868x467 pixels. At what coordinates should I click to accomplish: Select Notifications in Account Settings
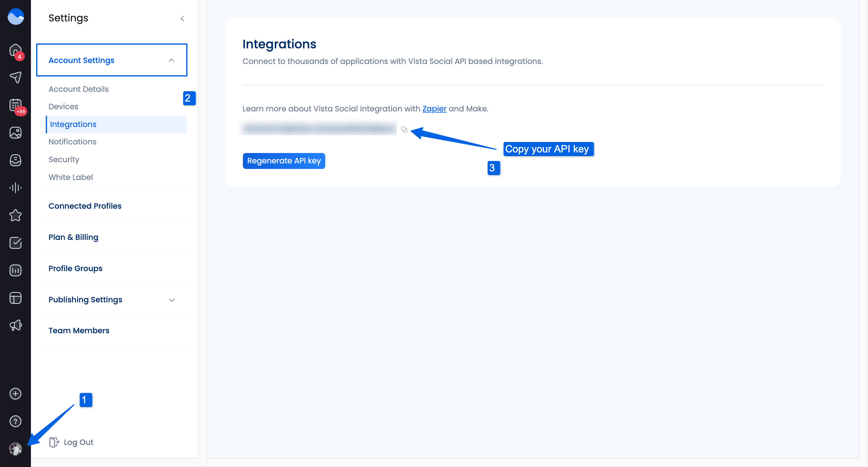(x=72, y=142)
